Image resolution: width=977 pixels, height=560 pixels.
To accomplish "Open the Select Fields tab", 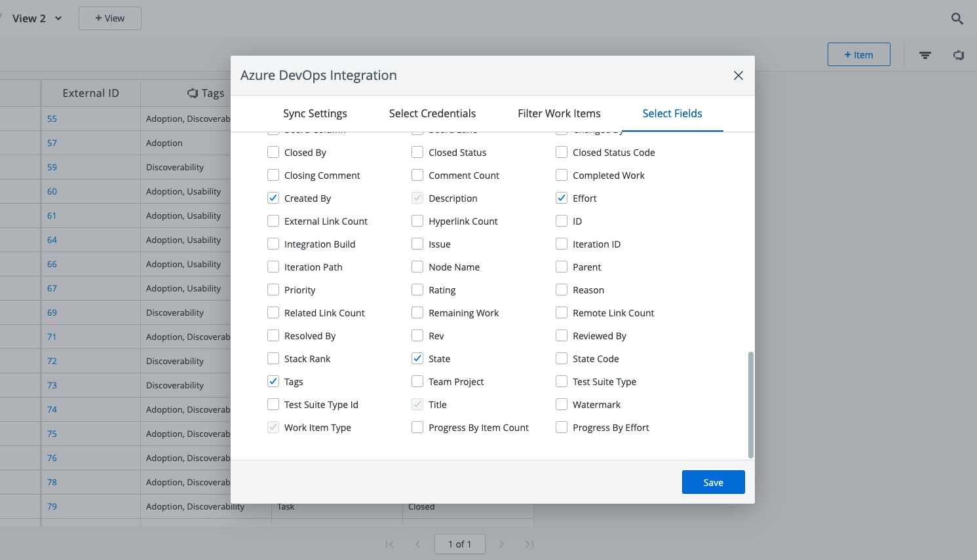I will pyautogui.click(x=672, y=113).
